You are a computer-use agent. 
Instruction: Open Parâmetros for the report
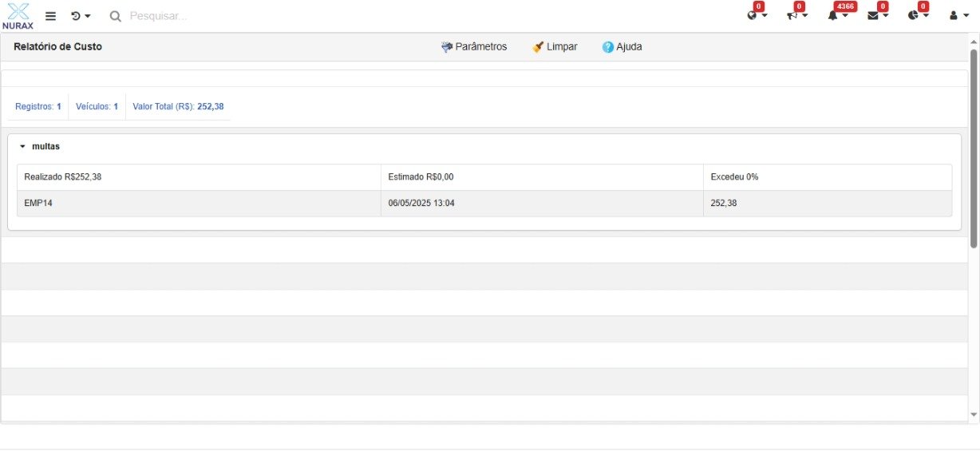(474, 47)
